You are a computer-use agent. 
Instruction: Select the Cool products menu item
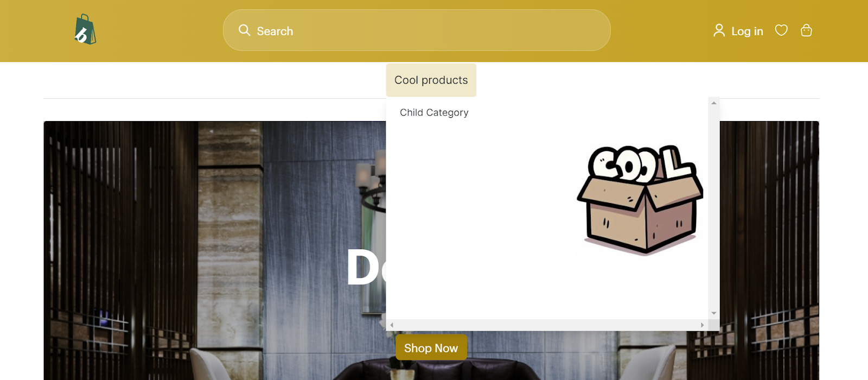(431, 80)
